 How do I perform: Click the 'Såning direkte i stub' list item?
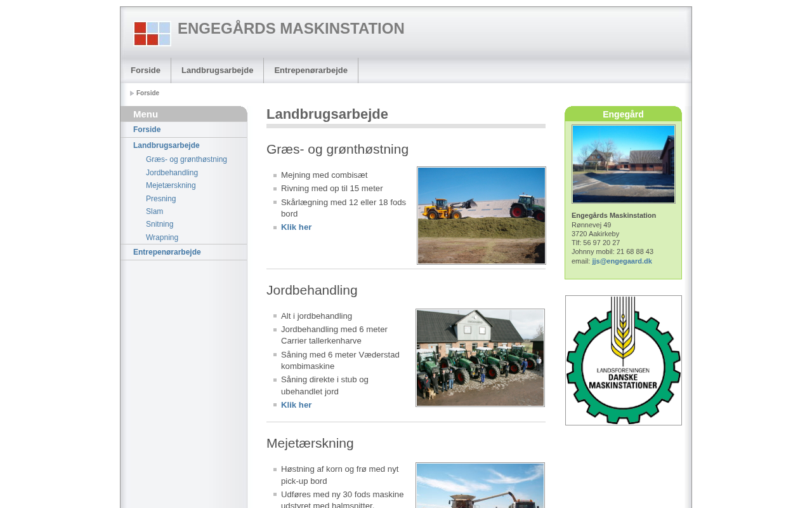pos(325,385)
